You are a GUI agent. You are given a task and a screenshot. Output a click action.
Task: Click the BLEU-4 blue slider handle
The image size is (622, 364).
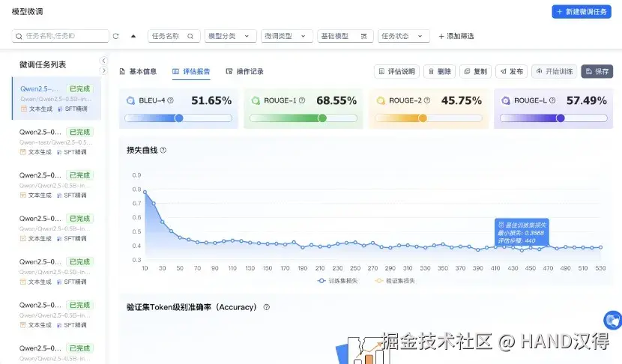[179, 118]
